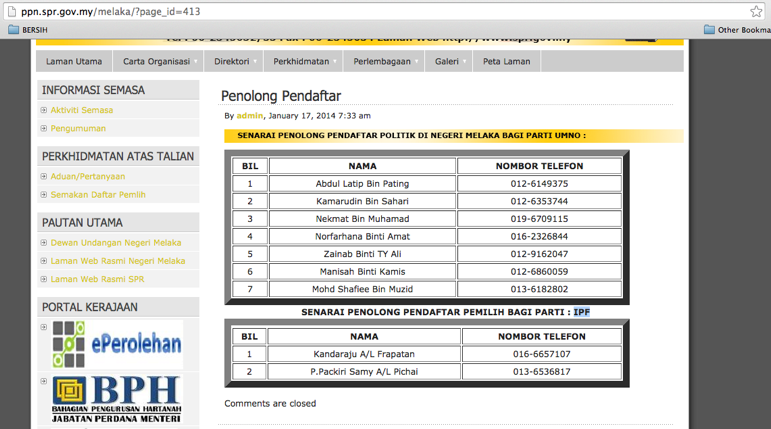
Task: Visit Laman Web Rasmi Negeri Melaka link
Action: point(118,261)
